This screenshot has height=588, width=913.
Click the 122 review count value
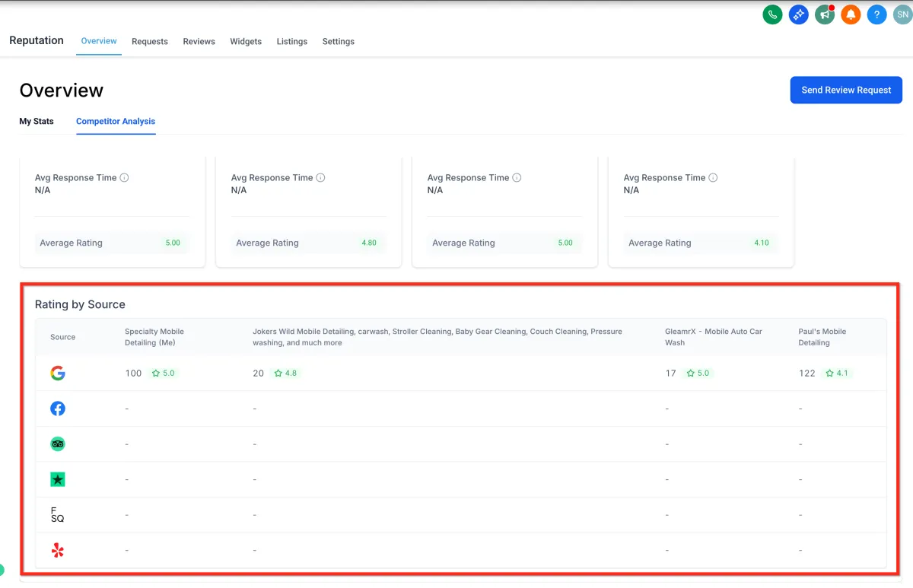click(807, 373)
